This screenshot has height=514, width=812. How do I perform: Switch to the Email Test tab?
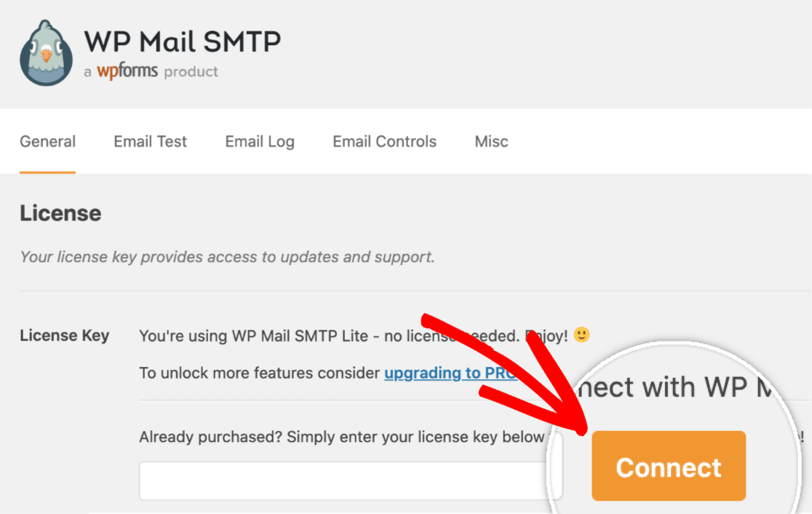tap(150, 141)
